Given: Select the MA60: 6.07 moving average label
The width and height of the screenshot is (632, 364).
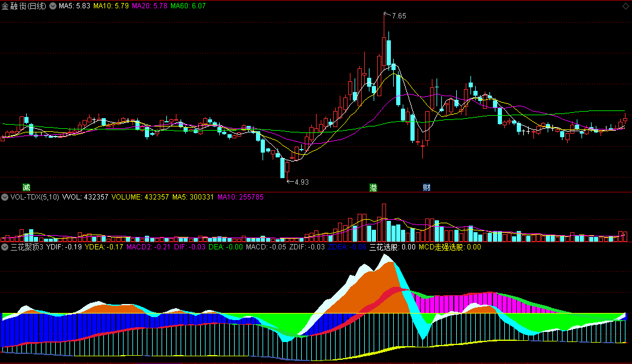Looking at the screenshot, I should pyautogui.click(x=188, y=6).
